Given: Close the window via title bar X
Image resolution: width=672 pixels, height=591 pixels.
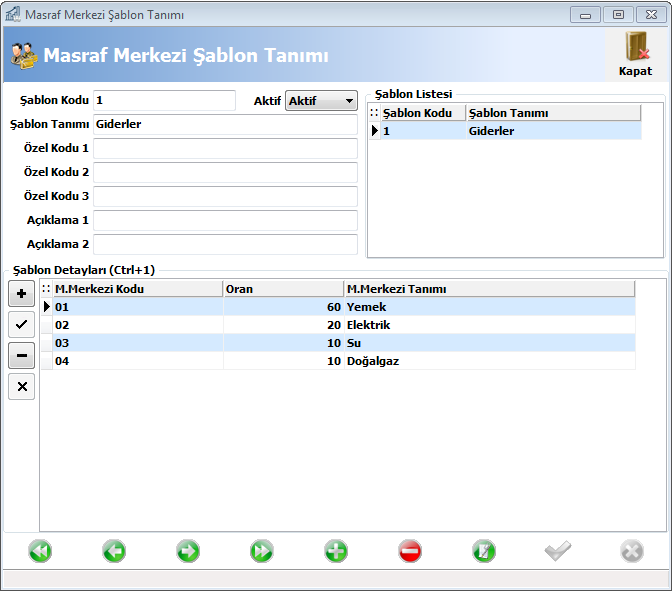Looking at the screenshot, I should [x=651, y=15].
